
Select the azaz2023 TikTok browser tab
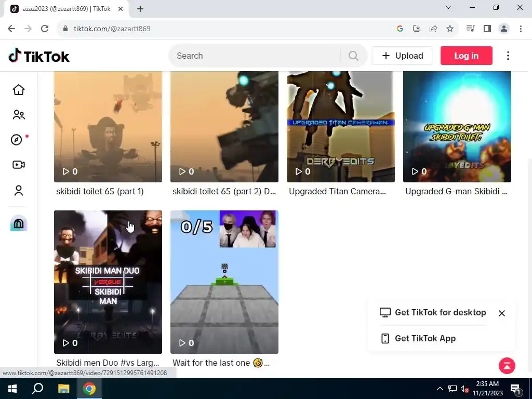[66, 9]
